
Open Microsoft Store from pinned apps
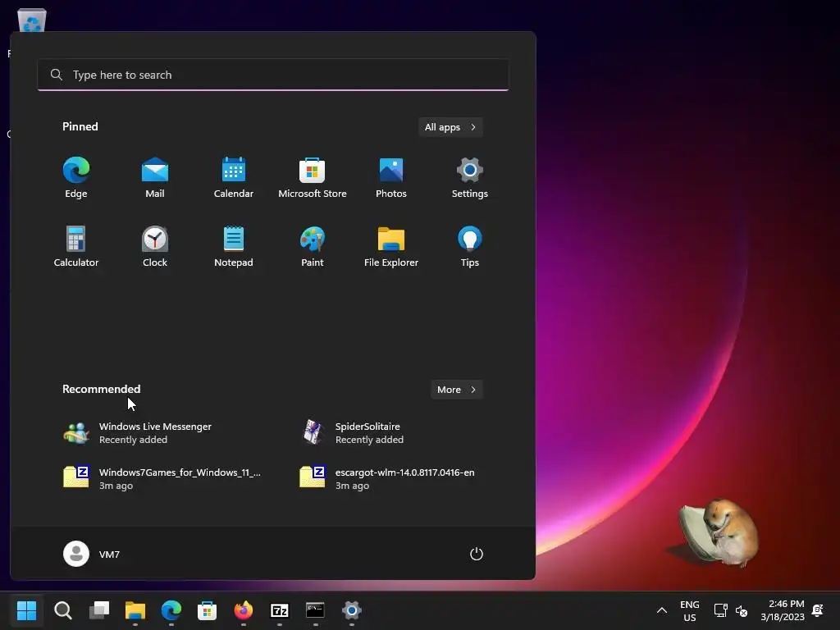pyautogui.click(x=313, y=178)
